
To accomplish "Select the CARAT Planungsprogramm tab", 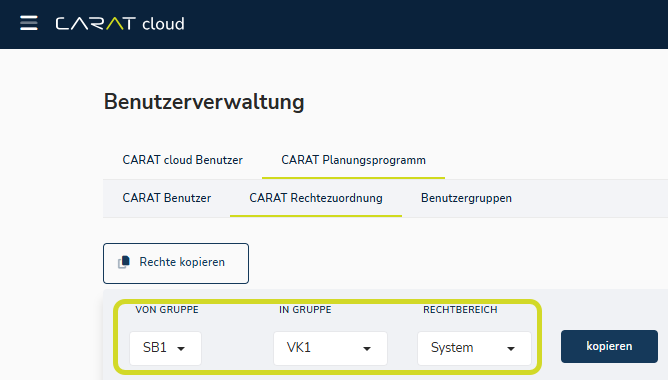I will (x=353, y=160).
